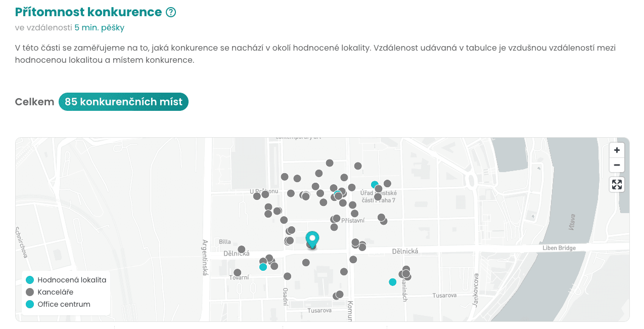This screenshot has width=644, height=329.
Task: Click the 'Vltava' river label
Action: click(572, 222)
